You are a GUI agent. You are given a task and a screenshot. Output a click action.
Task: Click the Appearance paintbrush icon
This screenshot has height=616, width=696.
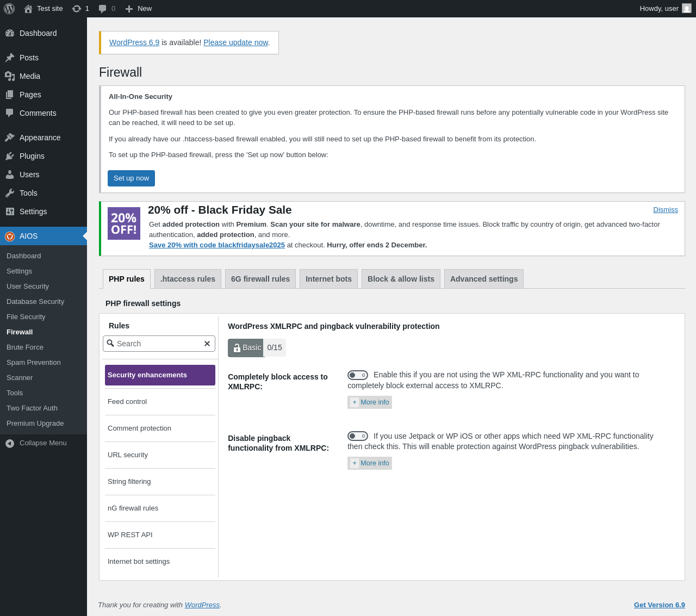10,138
